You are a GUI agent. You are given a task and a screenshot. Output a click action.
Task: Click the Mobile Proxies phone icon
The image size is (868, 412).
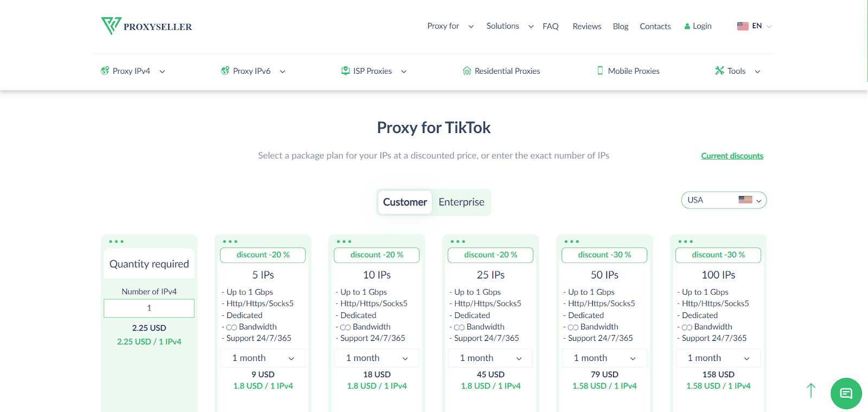600,71
